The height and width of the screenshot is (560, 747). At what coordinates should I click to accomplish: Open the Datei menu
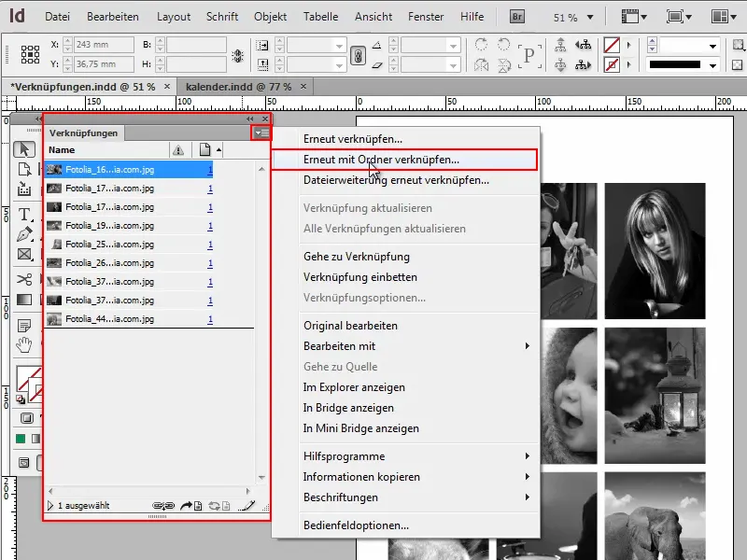pos(57,17)
